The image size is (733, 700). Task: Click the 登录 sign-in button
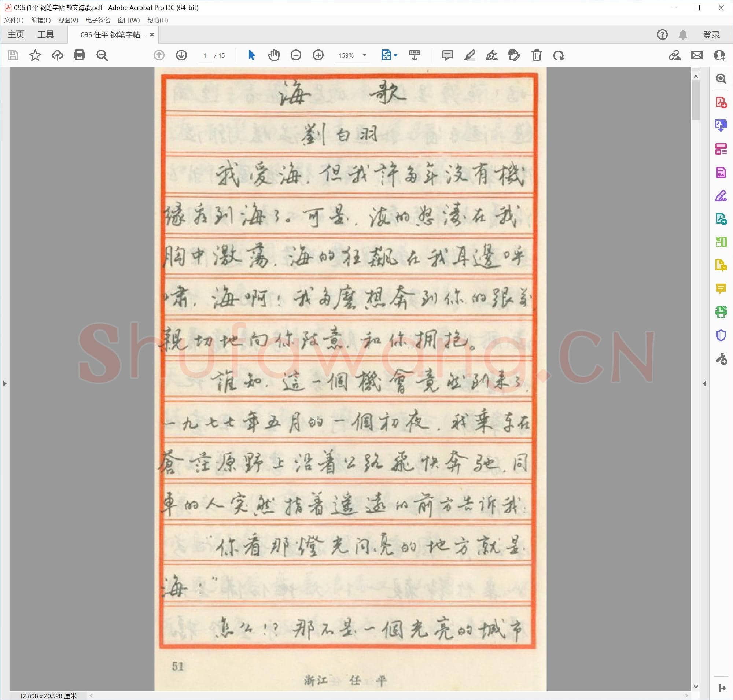(x=711, y=34)
